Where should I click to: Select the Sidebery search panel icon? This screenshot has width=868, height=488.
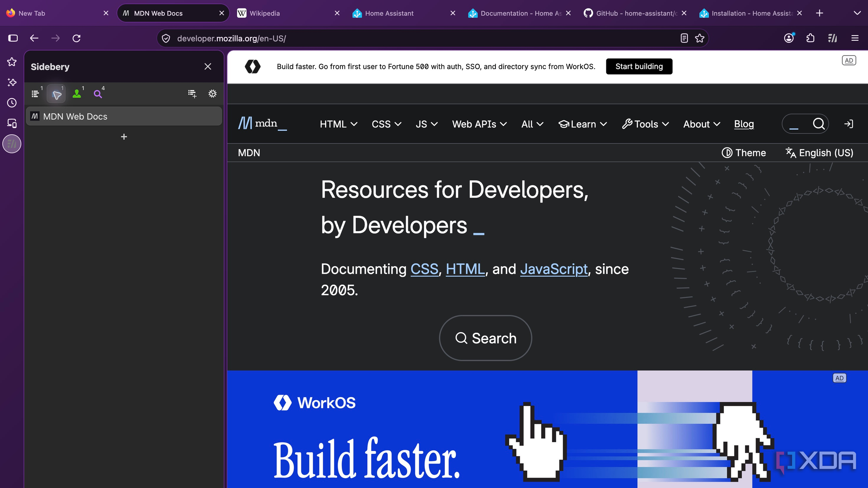click(98, 94)
